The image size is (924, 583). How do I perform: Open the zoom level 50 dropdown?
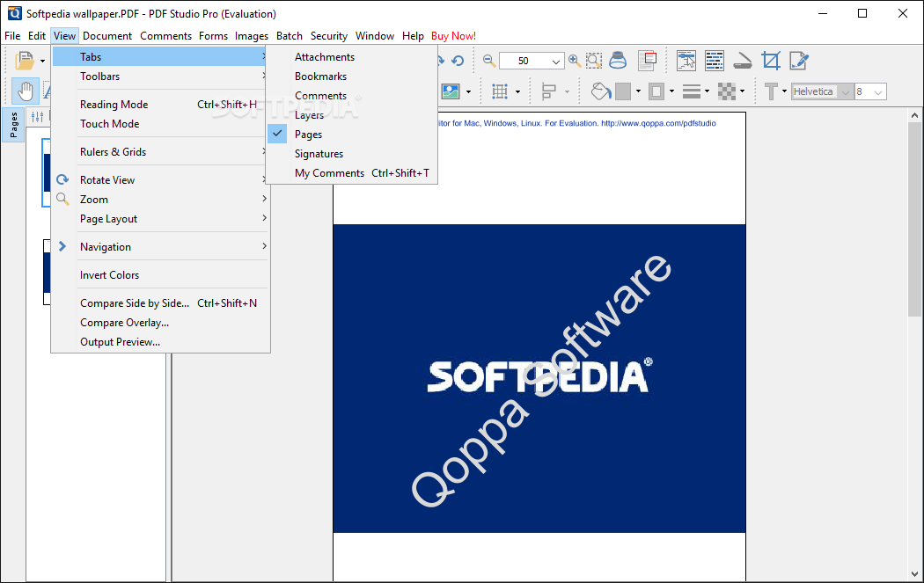(555, 61)
